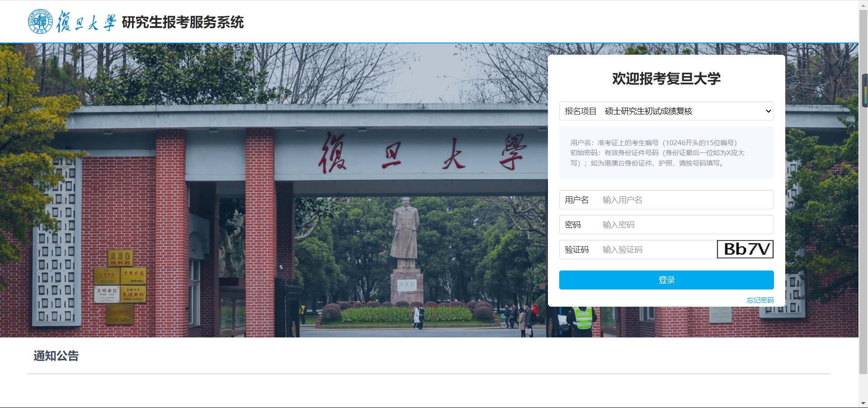Open the 忘记密码 link
868x408 pixels.
(760, 300)
